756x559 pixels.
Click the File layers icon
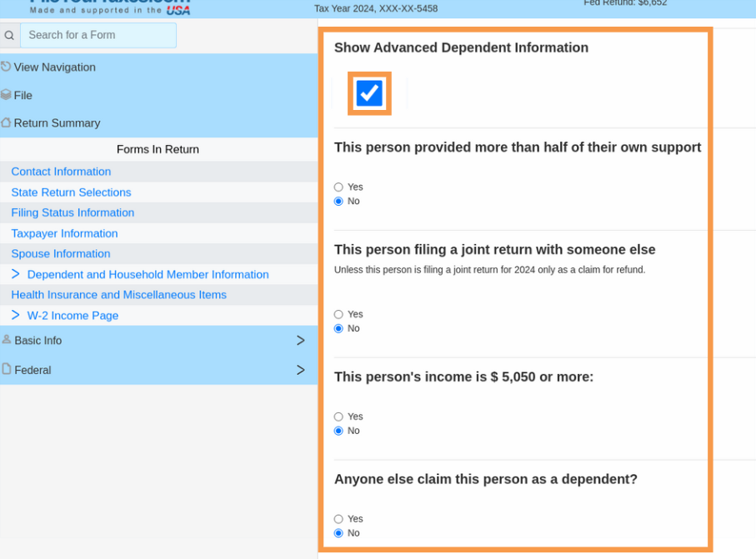point(6,94)
